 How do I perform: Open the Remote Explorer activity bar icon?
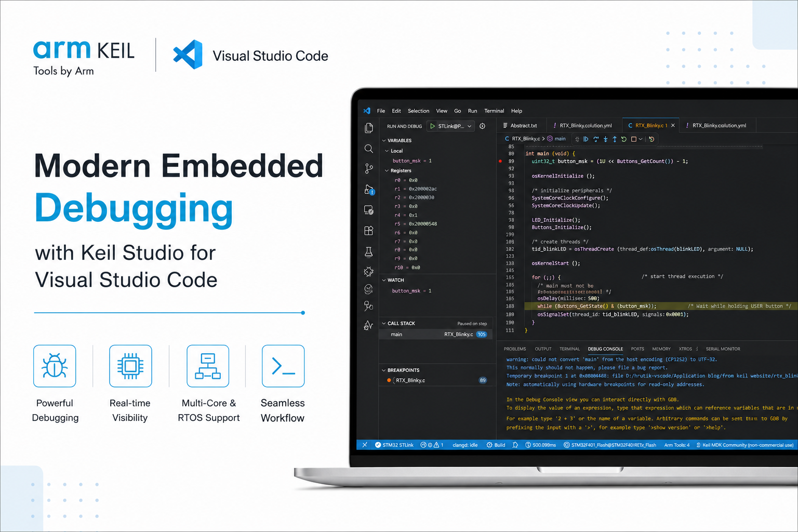369,210
